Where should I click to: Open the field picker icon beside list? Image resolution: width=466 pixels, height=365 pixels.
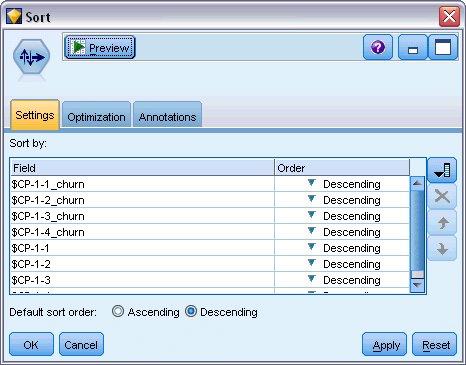(x=442, y=170)
